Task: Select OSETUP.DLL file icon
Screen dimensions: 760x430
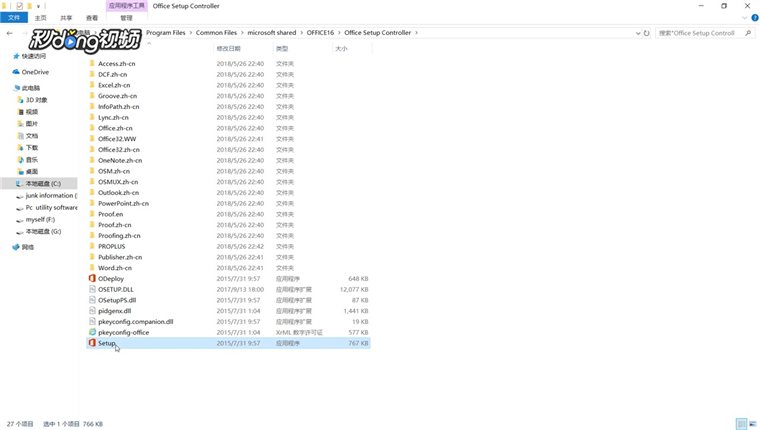Action: [x=92, y=289]
